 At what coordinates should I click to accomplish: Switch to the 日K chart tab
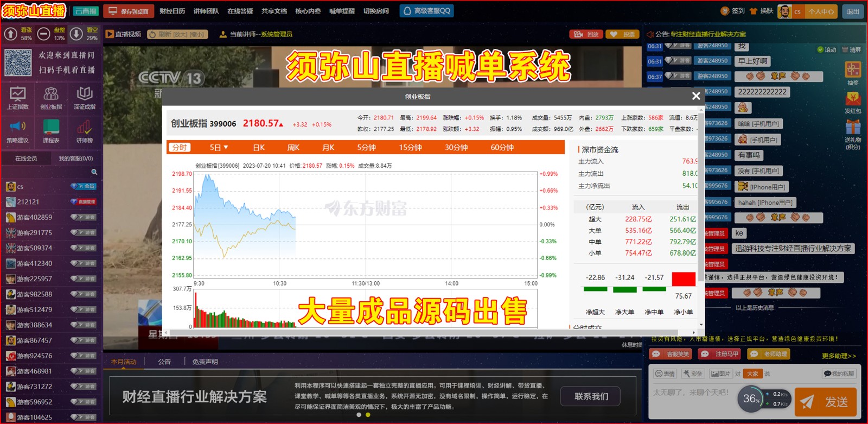259,148
